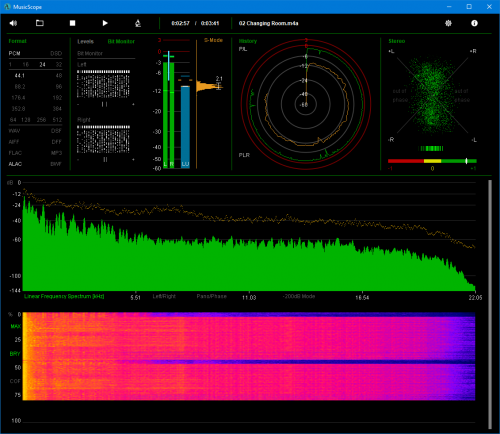The width and height of the screenshot is (500, 434).
Task: Click the PLR label in History
Action: pyautogui.click(x=244, y=155)
